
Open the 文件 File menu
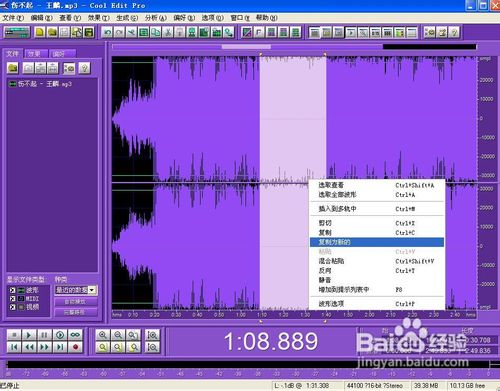coord(13,18)
